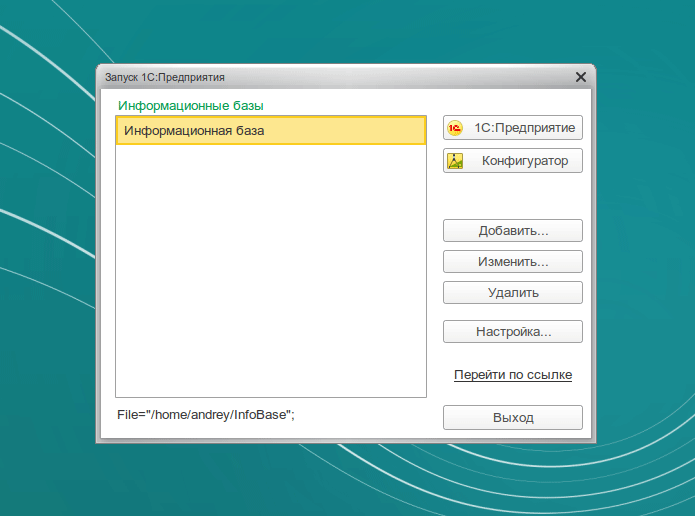Click the Информационные базы heading

[191, 106]
